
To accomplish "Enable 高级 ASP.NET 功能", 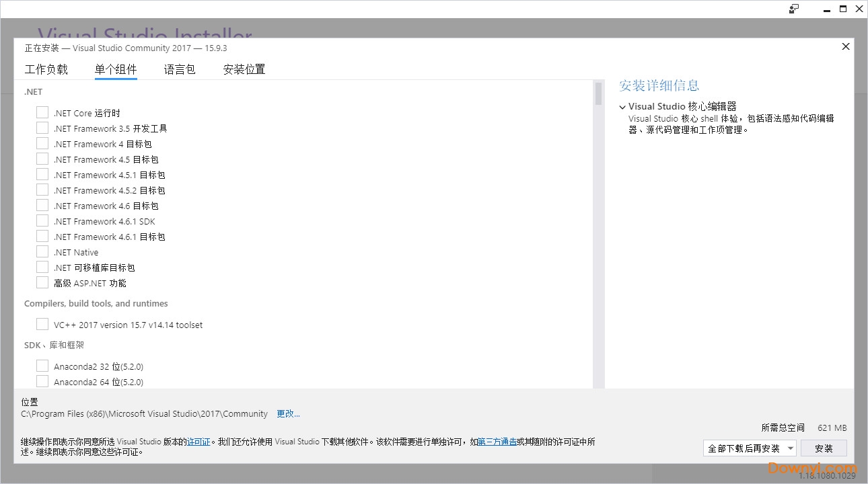I will tap(42, 282).
